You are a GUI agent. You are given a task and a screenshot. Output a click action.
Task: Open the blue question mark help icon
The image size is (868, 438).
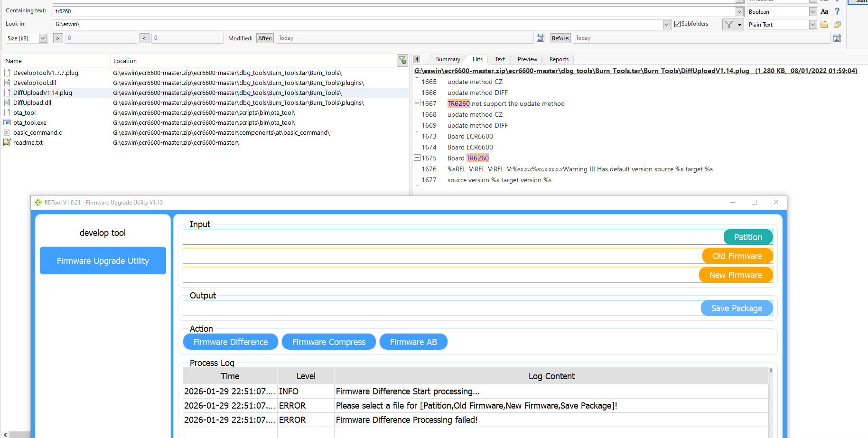click(837, 11)
